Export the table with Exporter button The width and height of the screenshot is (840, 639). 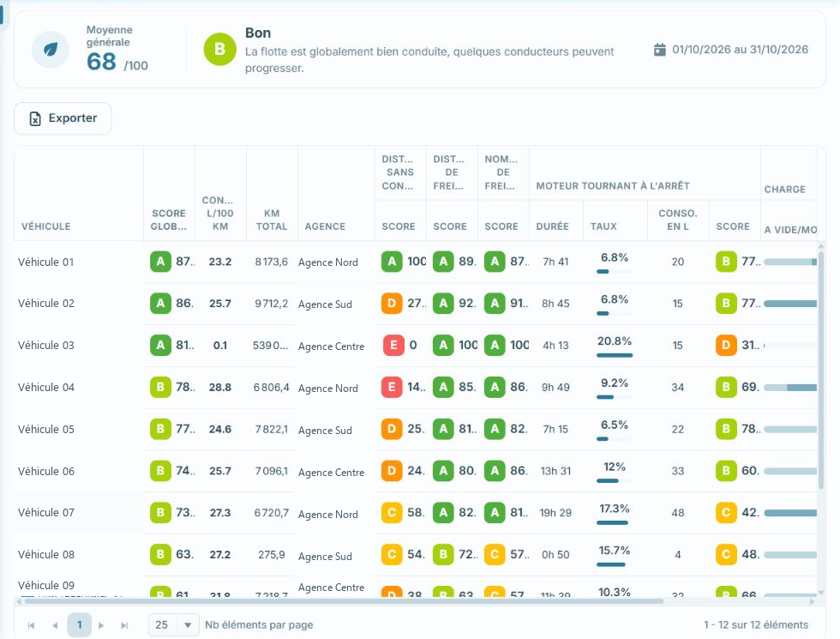tap(63, 118)
